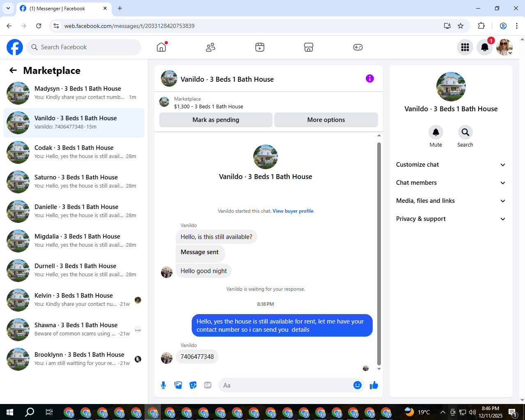Select the Messenger | Facebook browser tab
Viewport: 525px width, 420px height.
[64, 8]
